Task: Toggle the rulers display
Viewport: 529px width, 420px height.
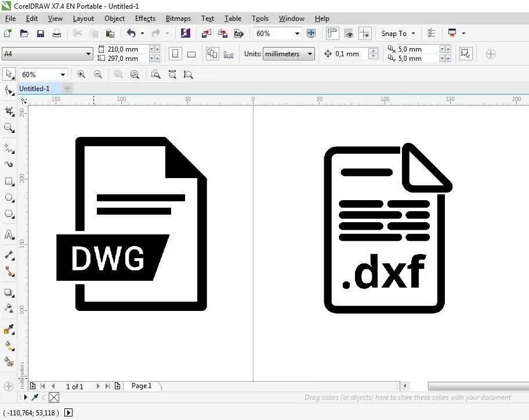Action: (332, 33)
